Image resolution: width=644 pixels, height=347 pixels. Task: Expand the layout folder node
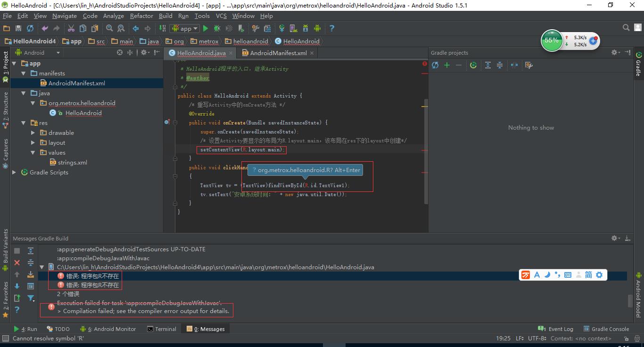pyautogui.click(x=33, y=143)
